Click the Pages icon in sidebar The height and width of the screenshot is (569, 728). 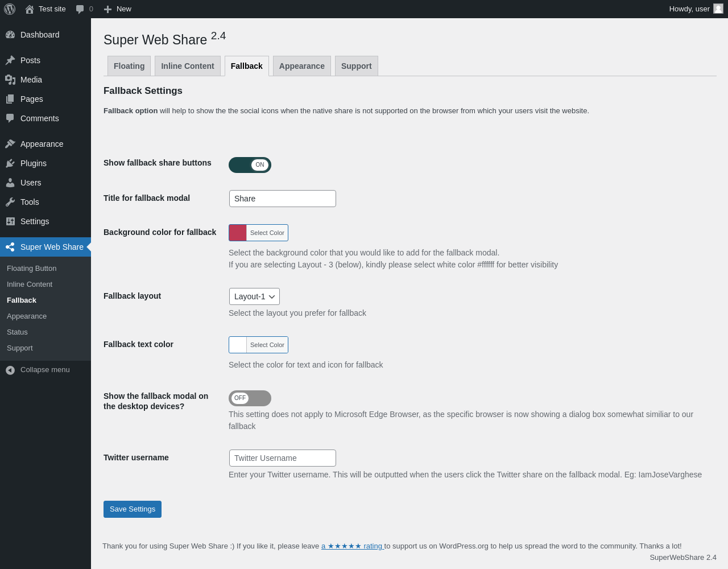click(x=10, y=99)
